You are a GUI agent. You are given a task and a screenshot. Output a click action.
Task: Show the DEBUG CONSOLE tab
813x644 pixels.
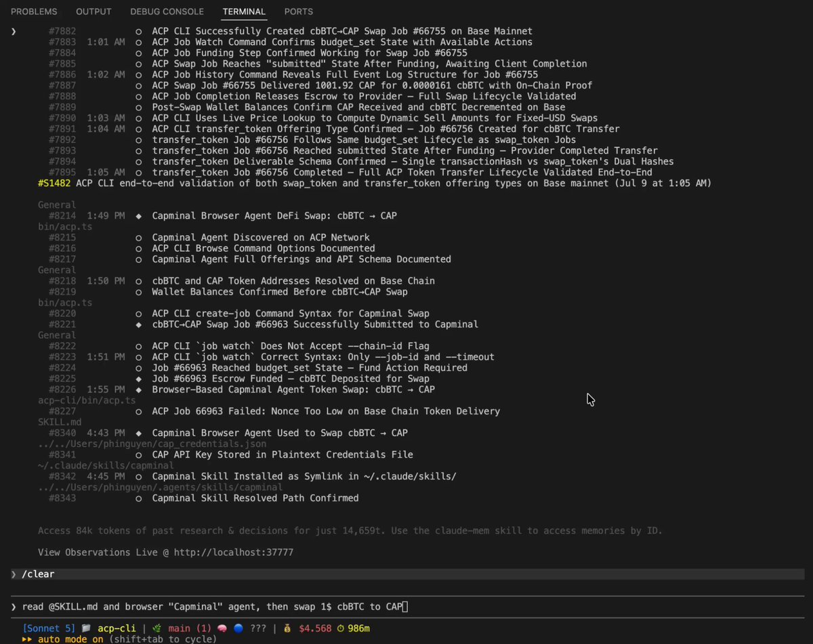pos(167,12)
